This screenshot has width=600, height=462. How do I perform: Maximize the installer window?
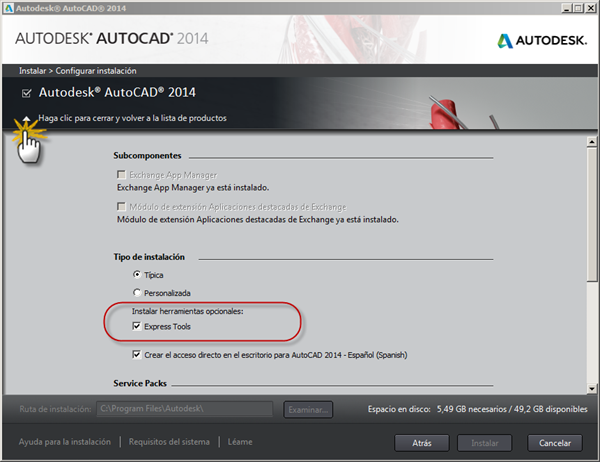[578, 8]
